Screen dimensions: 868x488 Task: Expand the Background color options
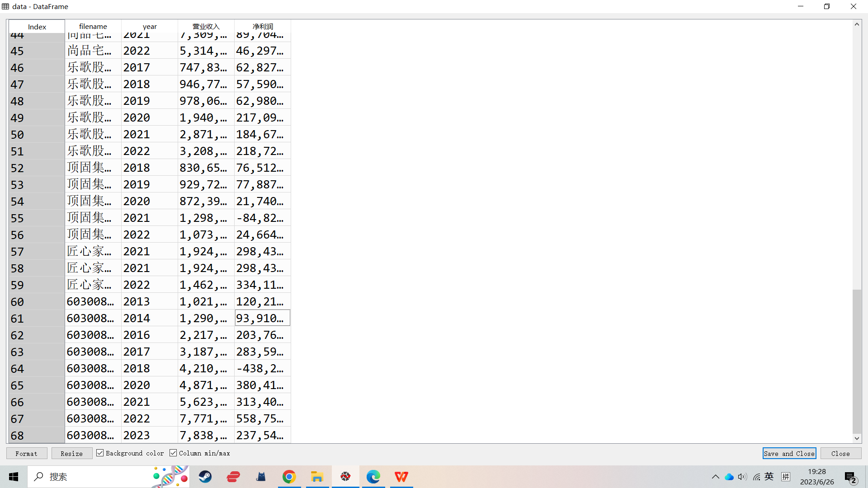99,454
